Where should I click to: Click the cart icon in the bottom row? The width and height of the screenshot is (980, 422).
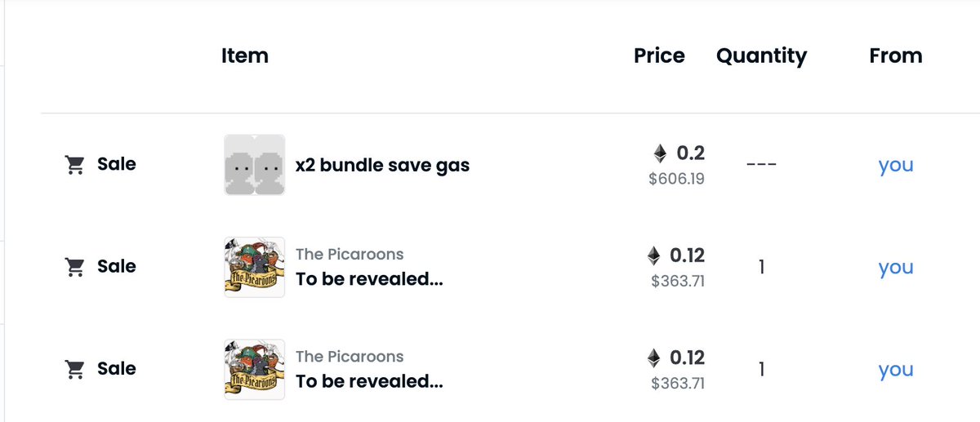[74, 370]
